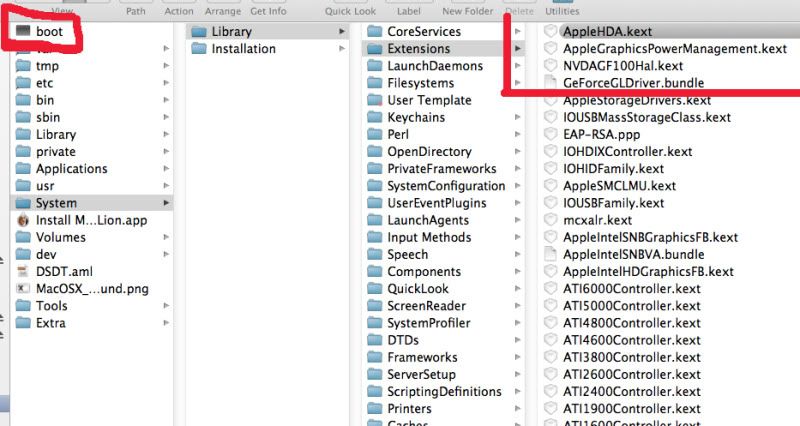
Task: Expand the Installation folder arrow
Action: click(x=342, y=48)
